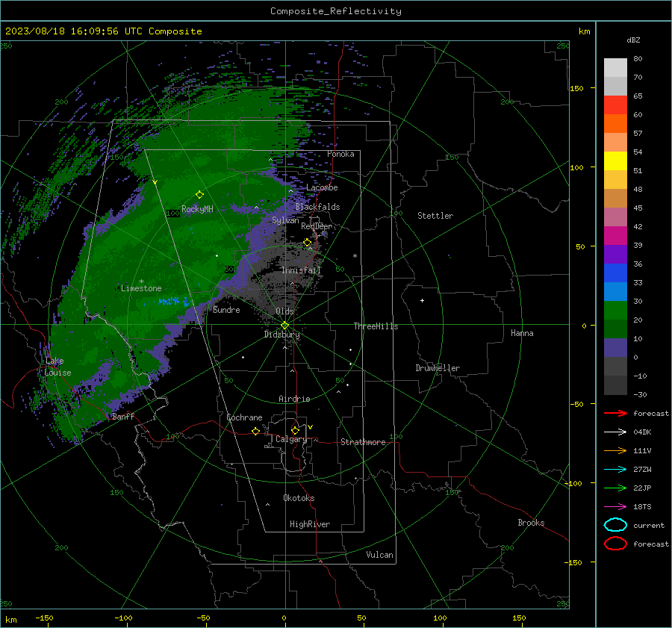Image resolution: width=672 pixels, height=628 pixels.
Task: Click the Brooks town label
Action: click(x=531, y=523)
